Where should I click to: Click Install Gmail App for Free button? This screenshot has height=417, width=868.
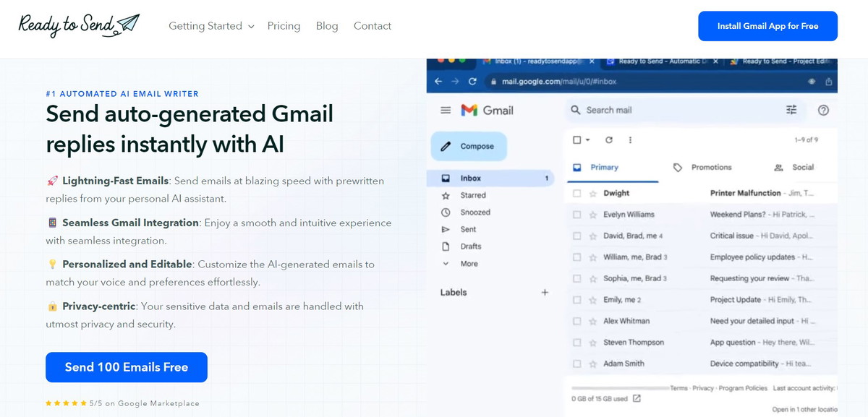click(x=767, y=26)
